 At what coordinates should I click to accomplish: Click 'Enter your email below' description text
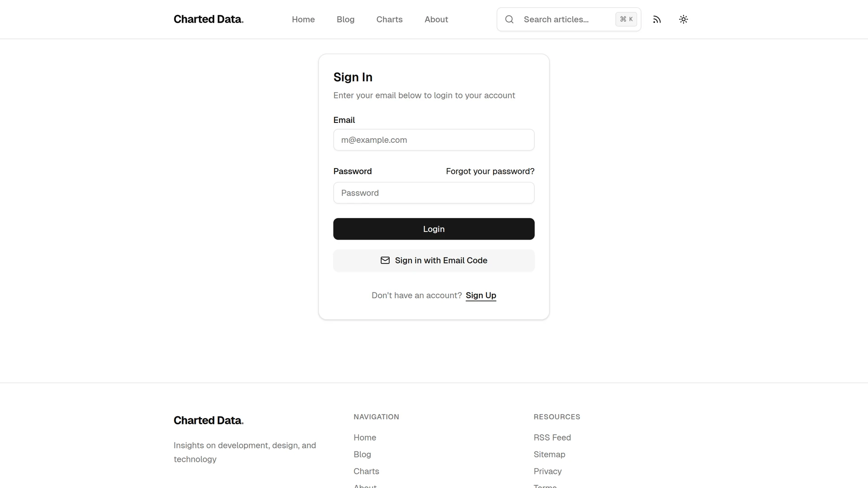pos(424,95)
